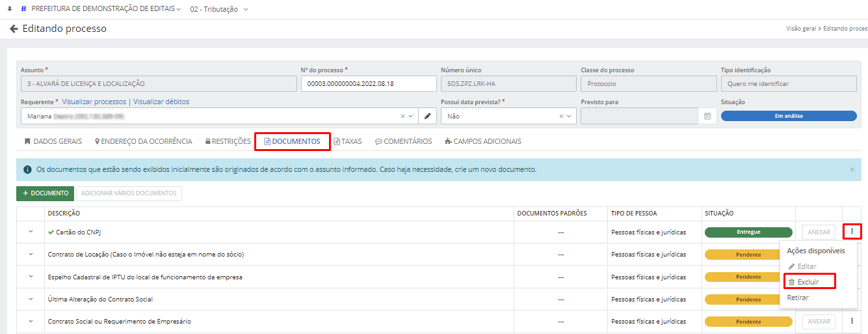This screenshot has width=868, height=334.
Task: Open the three-dot actions menu for Cartão do CNPJ
Action: point(852,232)
